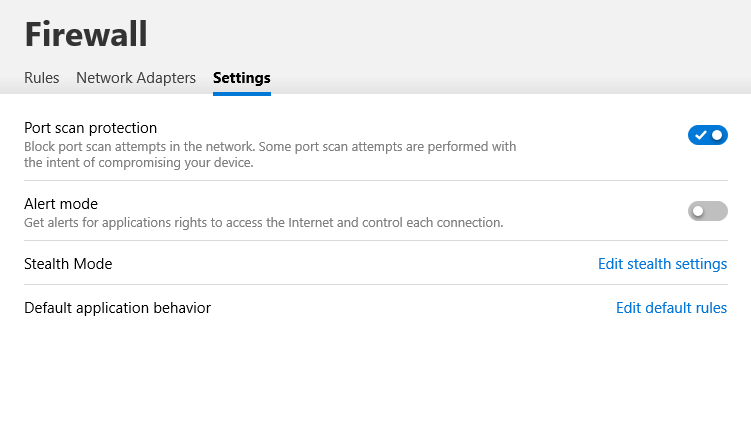Image resolution: width=751 pixels, height=421 pixels.
Task: Click the "Alert mode" setting title
Action: [x=61, y=204]
